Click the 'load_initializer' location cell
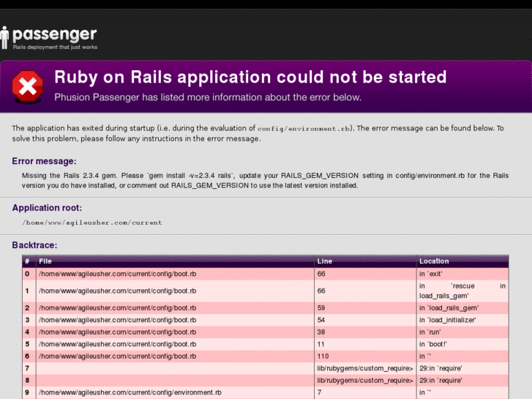532x399 pixels. (448, 320)
